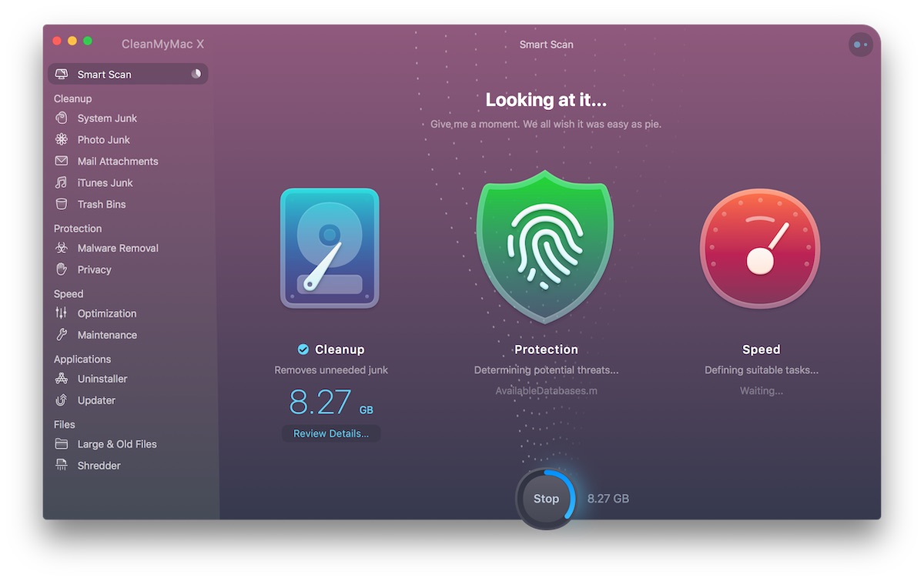
Task: Open the Privacy module
Action: click(x=94, y=269)
